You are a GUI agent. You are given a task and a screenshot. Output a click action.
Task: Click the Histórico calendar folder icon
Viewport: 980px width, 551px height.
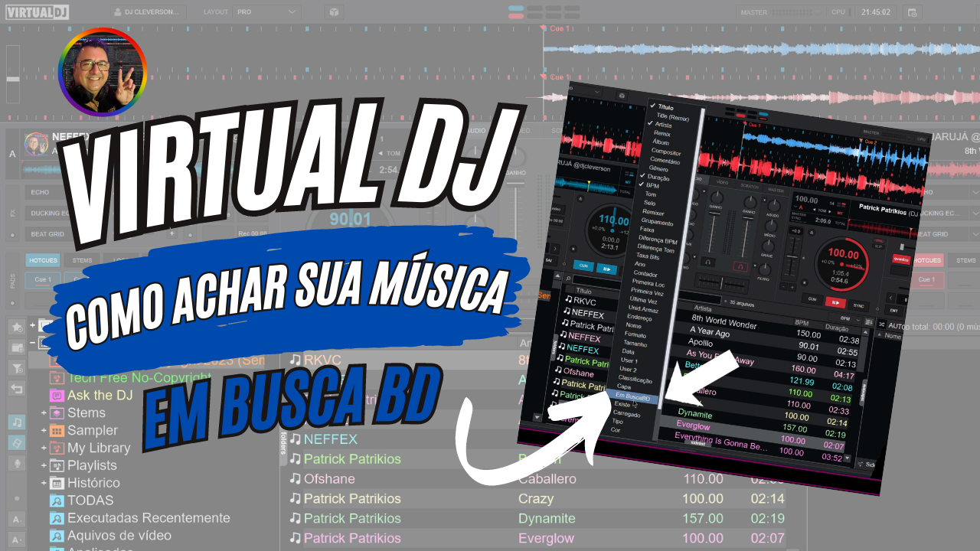tap(57, 483)
